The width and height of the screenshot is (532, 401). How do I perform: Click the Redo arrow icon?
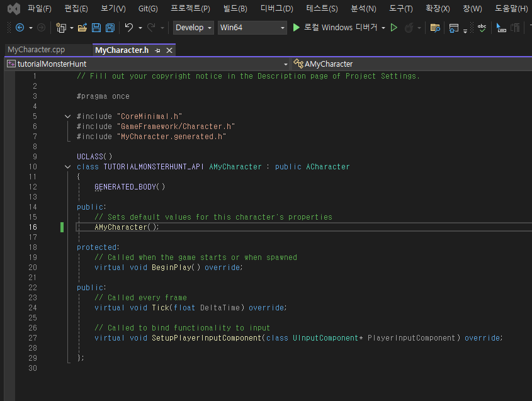pos(151,28)
